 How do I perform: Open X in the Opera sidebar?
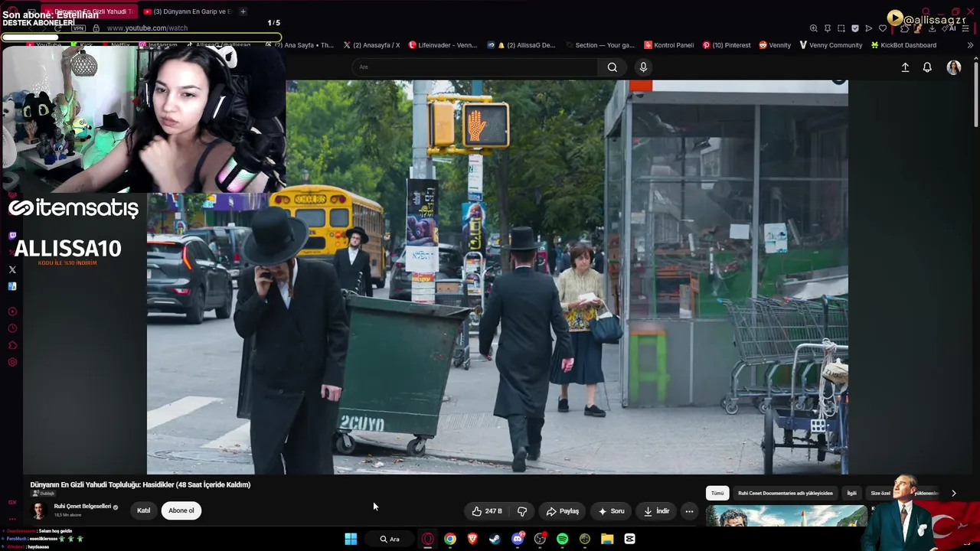pyautogui.click(x=12, y=269)
